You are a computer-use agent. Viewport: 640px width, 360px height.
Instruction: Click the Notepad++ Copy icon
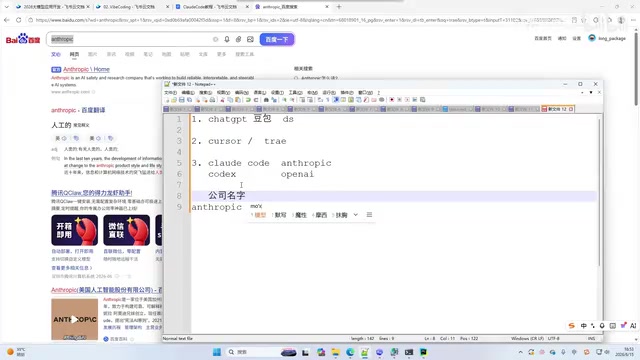click(230, 100)
